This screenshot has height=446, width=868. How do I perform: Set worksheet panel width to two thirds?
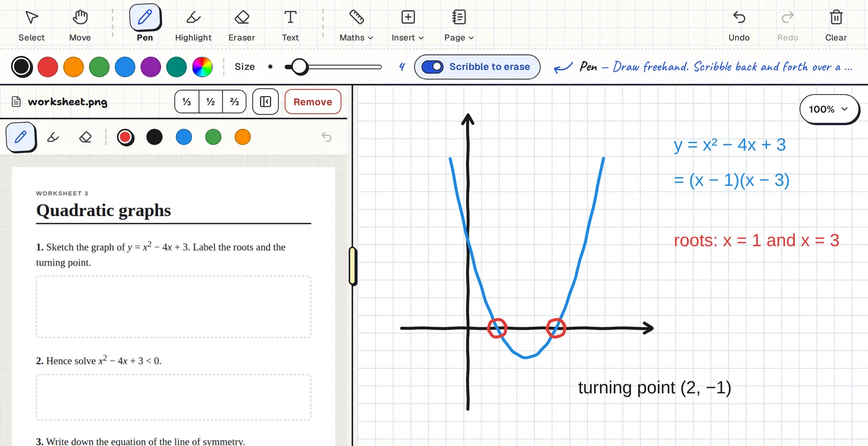[234, 101]
